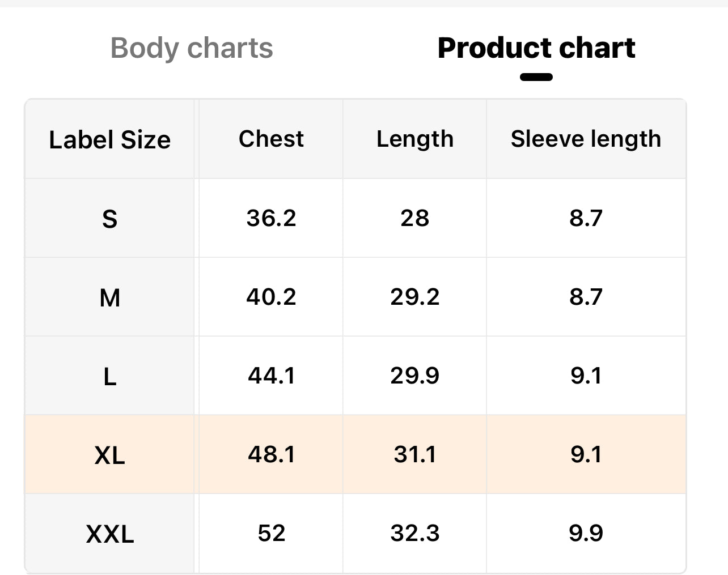
Task: Click the 36.2 chest value
Action: pos(271,218)
